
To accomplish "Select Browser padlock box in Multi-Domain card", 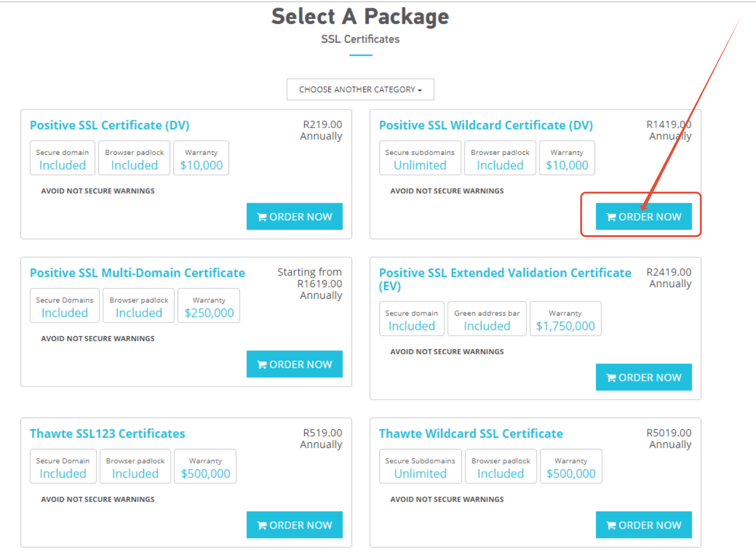I will 139,306.
